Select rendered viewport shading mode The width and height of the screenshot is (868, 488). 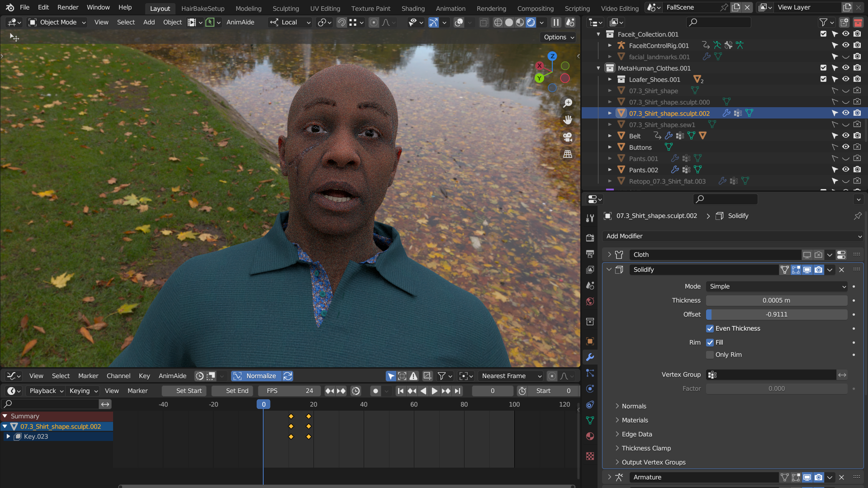pyautogui.click(x=531, y=22)
